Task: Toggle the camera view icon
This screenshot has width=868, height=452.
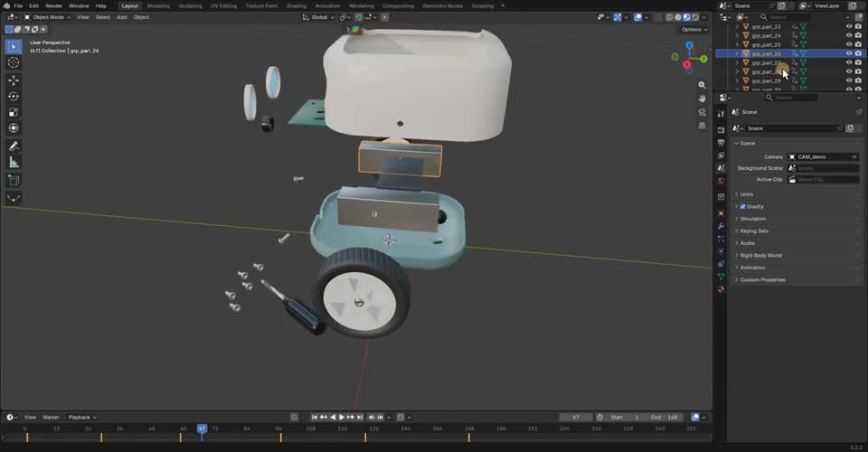Action: click(702, 112)
